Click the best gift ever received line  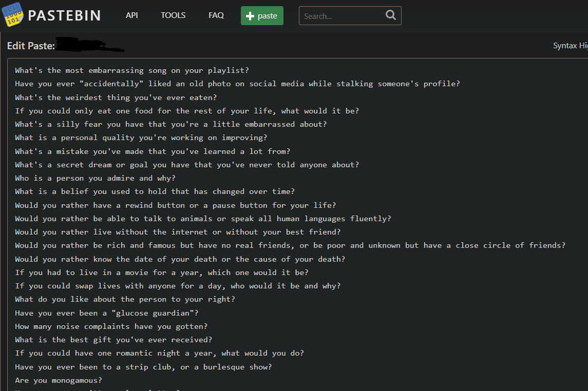coord(113,340)
